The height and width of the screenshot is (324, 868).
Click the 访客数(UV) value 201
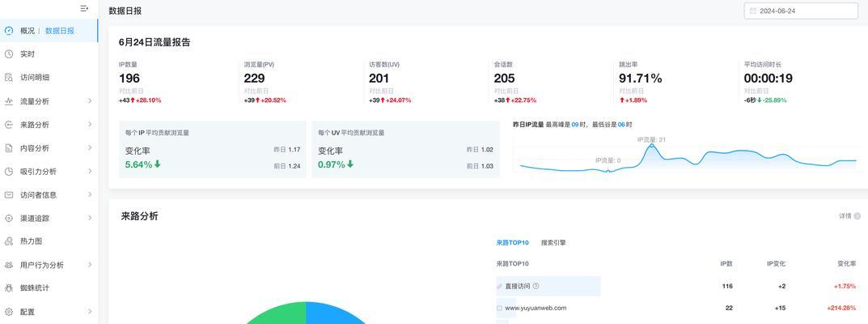tap(379, 79)
